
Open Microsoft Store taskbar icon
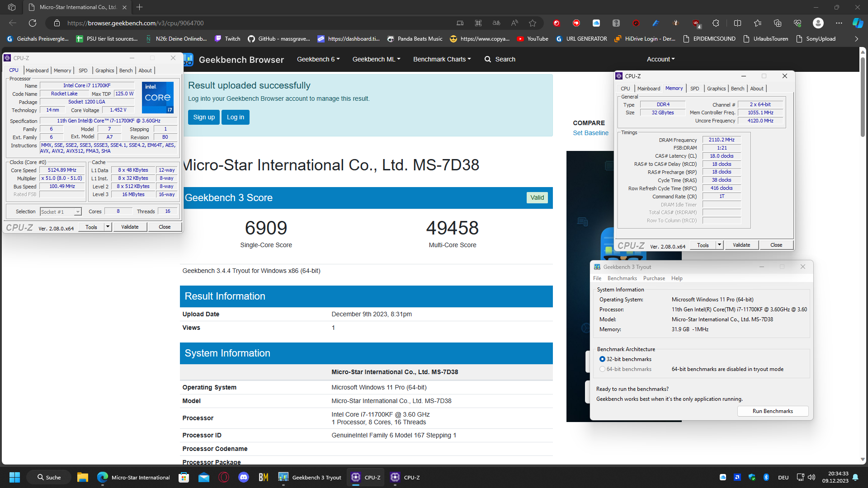click(184, 477)
